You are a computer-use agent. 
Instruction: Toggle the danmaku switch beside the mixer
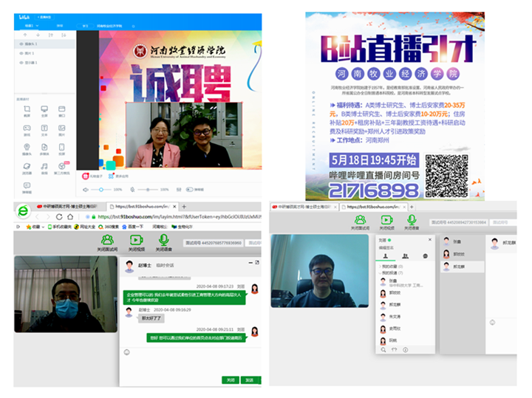(190, 190)
